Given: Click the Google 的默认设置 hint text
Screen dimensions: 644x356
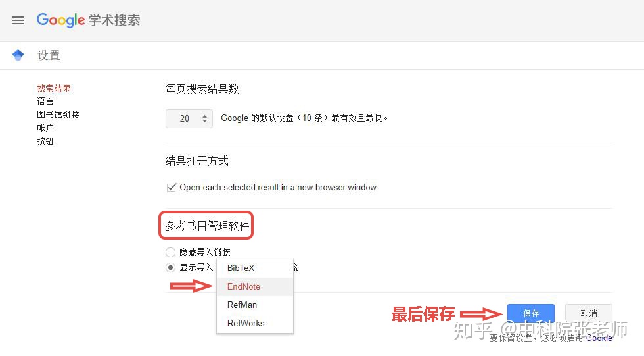Looking at the screenshot, I should [x=304, y=118].
